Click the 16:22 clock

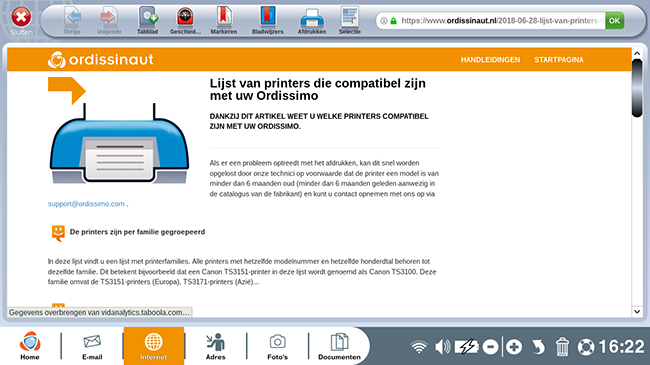(621, 347)
